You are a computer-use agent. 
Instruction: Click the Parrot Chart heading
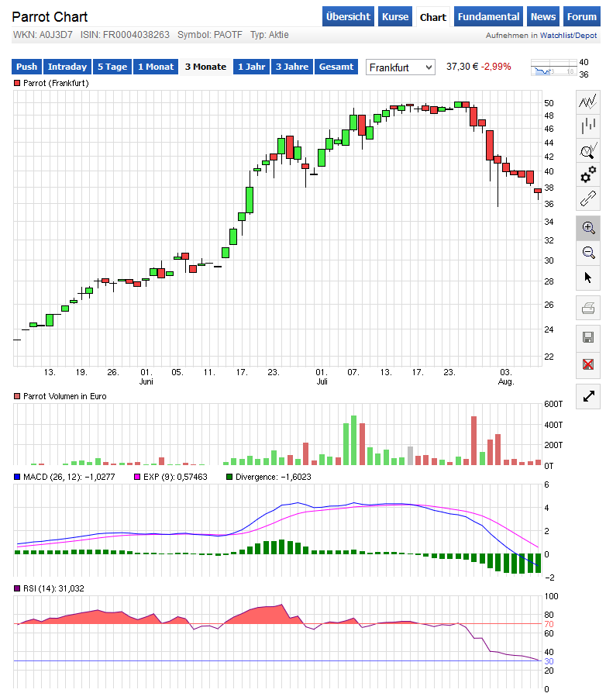50,17
